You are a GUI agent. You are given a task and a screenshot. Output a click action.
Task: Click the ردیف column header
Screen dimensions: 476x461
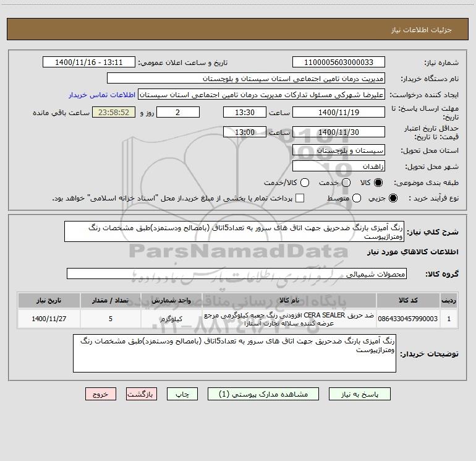(449, 301)
